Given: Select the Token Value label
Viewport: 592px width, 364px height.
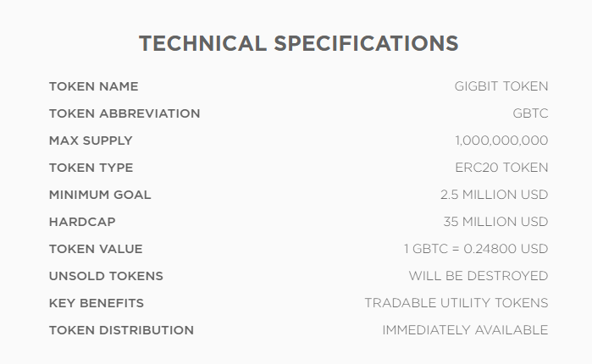Looking at the screenshot, I should (x=96, y=250).
